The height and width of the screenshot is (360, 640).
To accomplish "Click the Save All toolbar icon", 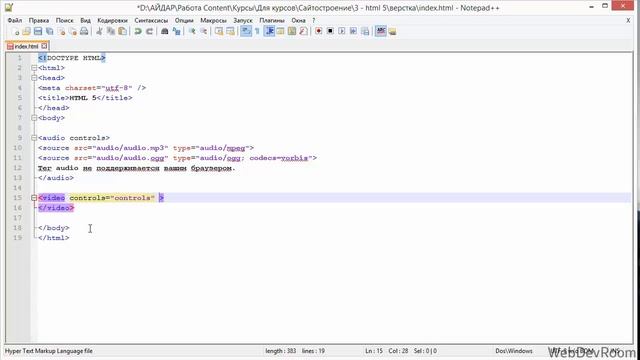I will click(x=49, y=31).
